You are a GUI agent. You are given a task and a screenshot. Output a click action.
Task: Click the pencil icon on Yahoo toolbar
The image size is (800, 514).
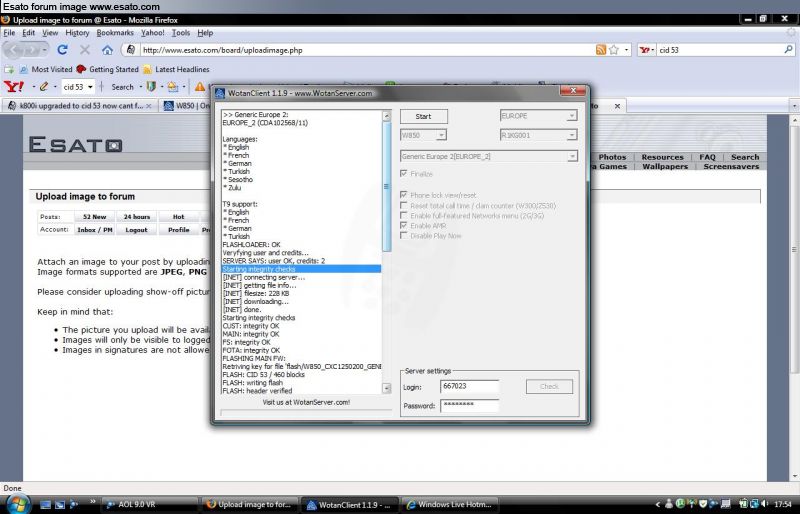pyautogui.click(x=44, y=87)
